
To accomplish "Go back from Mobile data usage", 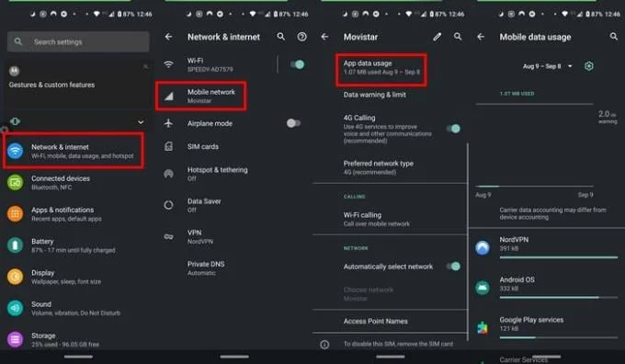I will 481,37.
